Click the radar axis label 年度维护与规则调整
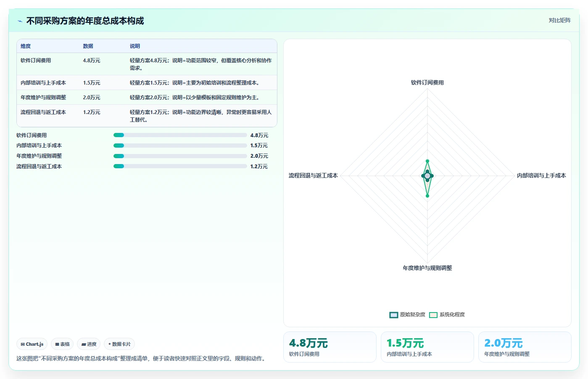 coord(427,268)
